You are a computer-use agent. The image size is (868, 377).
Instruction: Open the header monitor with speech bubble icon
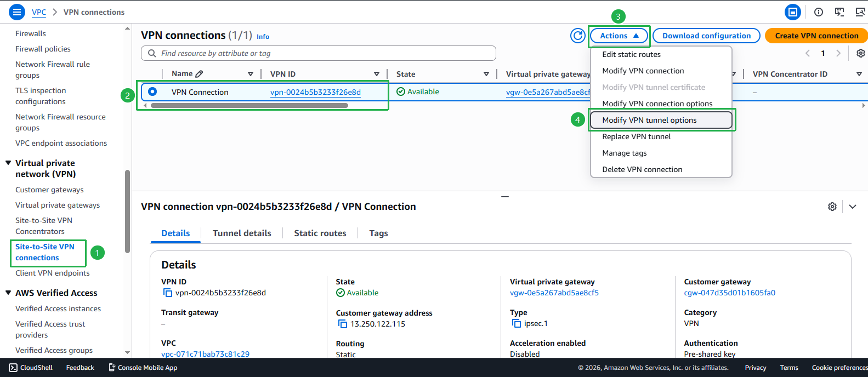[839, 12]
